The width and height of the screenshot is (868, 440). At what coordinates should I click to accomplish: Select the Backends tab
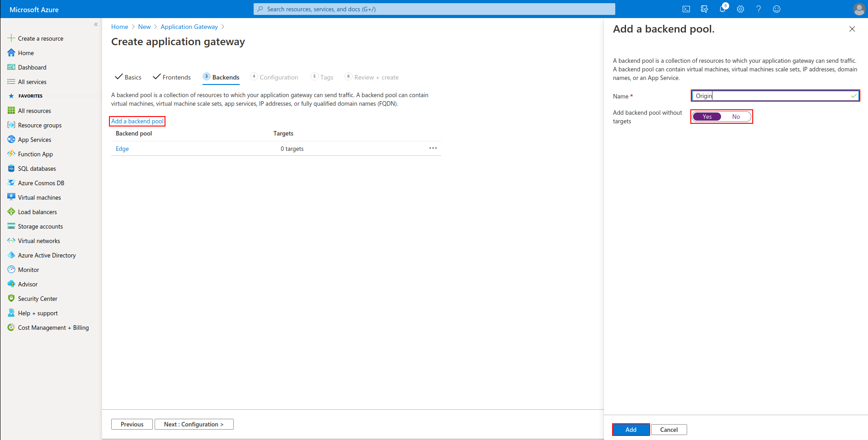coord(221,77)
